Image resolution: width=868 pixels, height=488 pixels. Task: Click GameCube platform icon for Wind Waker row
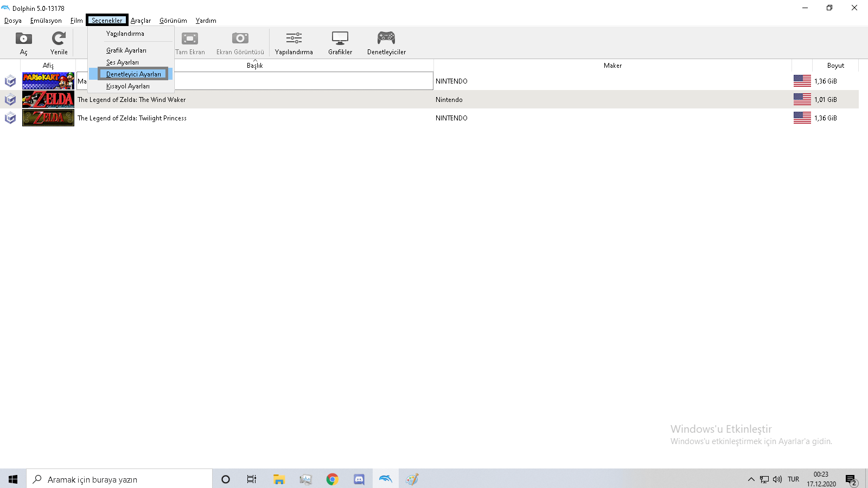[10, 100]
